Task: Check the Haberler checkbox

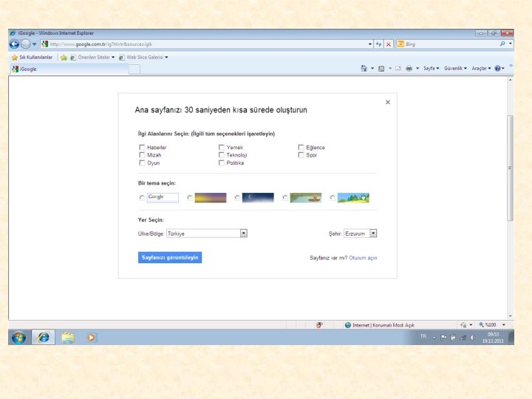Action: 142,147
